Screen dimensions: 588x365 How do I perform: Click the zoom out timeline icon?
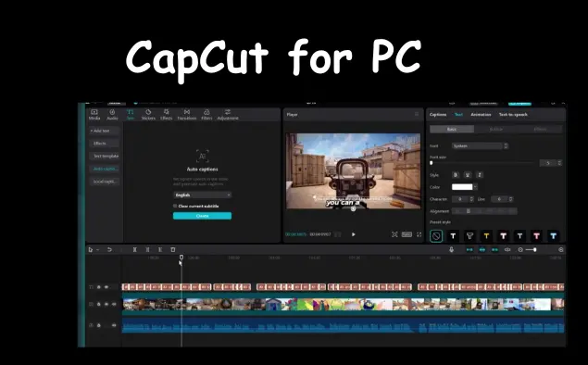pyautogui.click(x=520, y=250)
